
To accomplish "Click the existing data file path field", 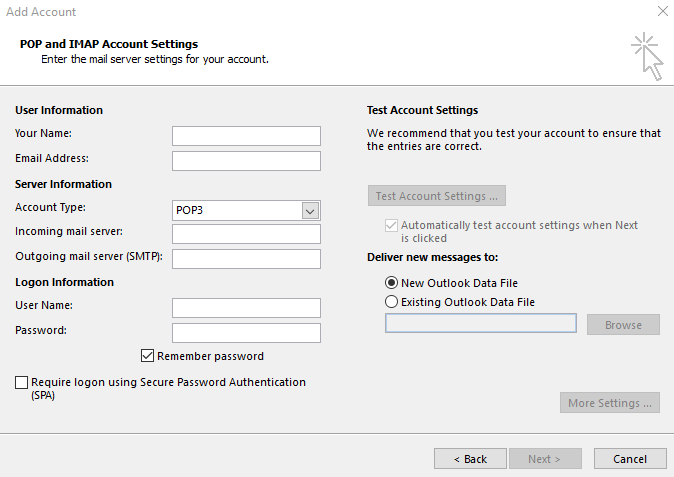I will click(x=481, y=323).
